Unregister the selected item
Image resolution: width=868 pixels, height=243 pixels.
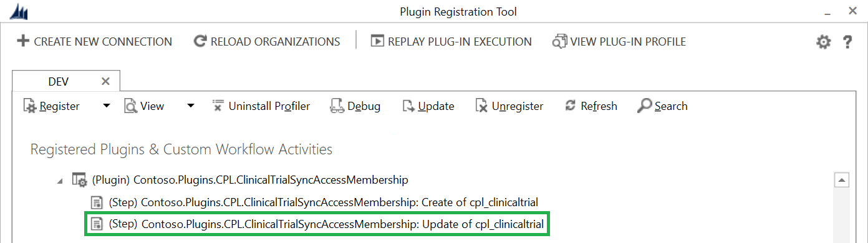point(509,106)
